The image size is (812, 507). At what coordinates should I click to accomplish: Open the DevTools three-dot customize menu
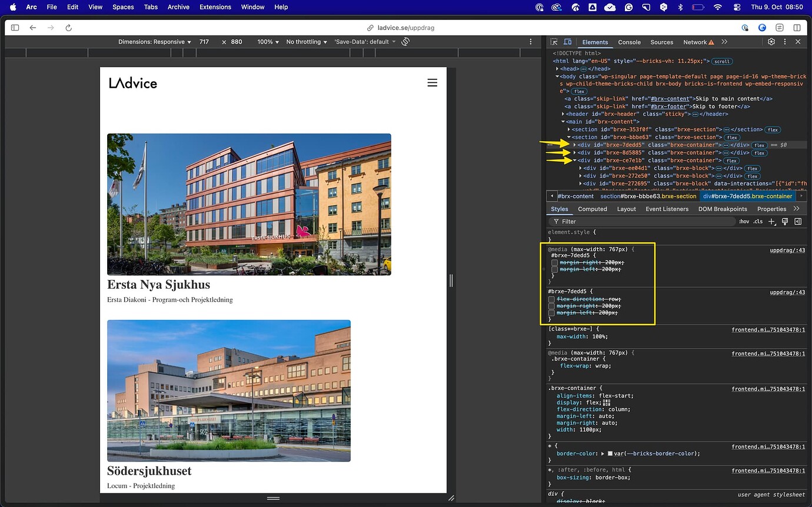click(784, 42)
